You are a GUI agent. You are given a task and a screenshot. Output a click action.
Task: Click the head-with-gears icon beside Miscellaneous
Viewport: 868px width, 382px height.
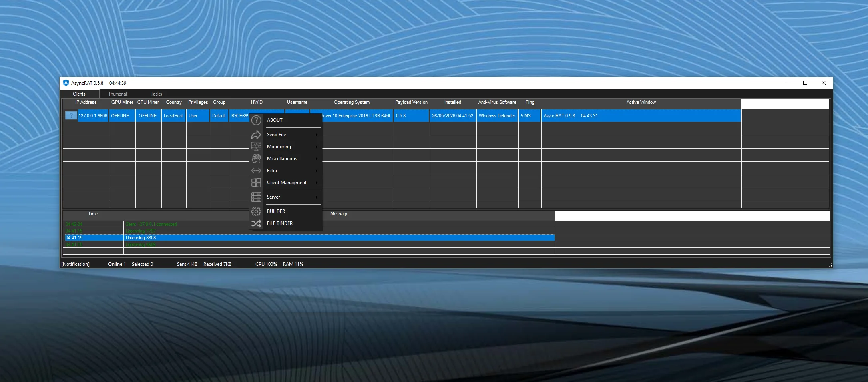(256, 159)
